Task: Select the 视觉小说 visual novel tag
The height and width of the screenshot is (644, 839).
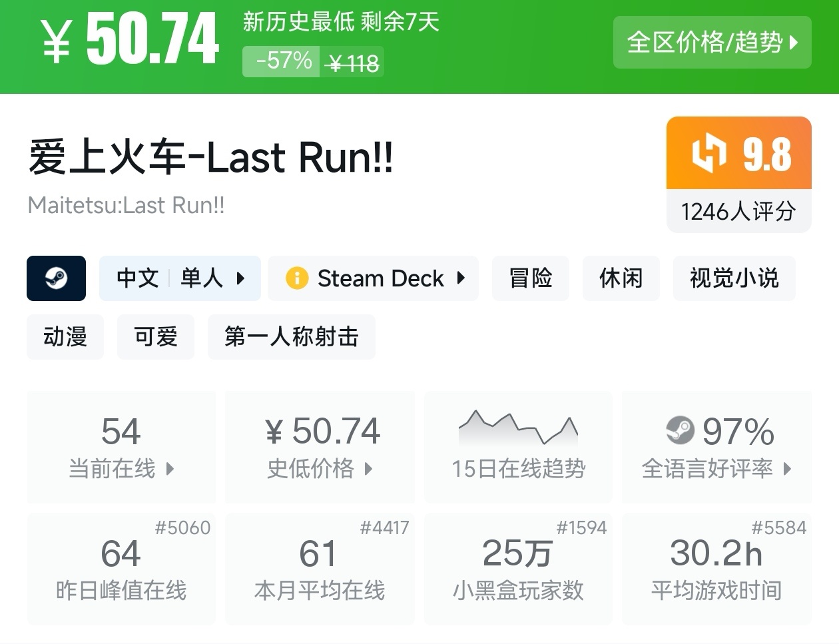Action: click(x=734, y=278)
